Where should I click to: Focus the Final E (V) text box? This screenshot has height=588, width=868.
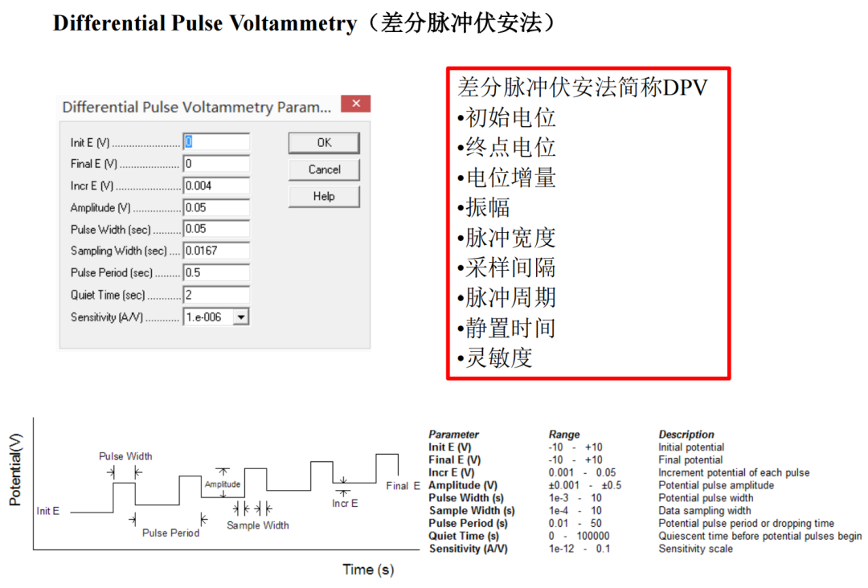click(216, 164)
